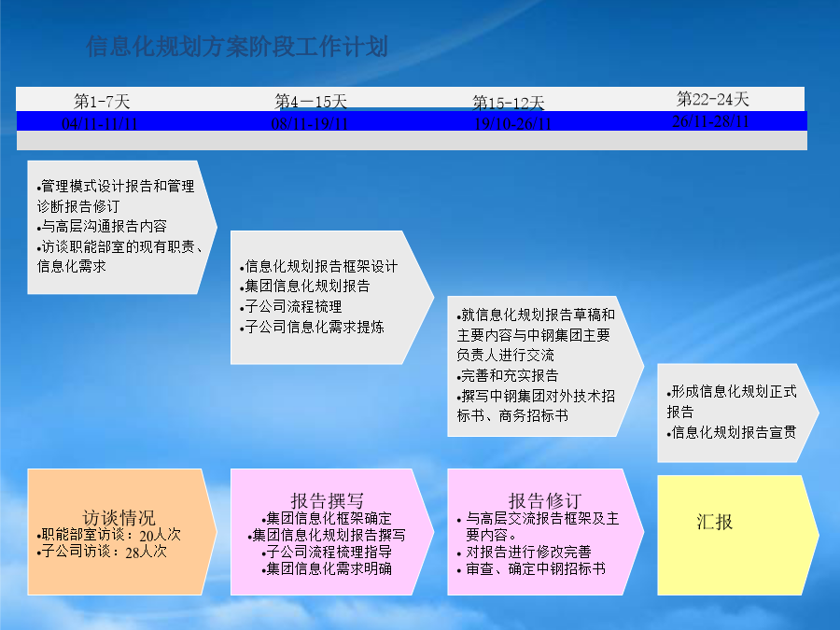Select the yellow 汇报 arrow box
This screenshot has height=630, width=840.
737,535
